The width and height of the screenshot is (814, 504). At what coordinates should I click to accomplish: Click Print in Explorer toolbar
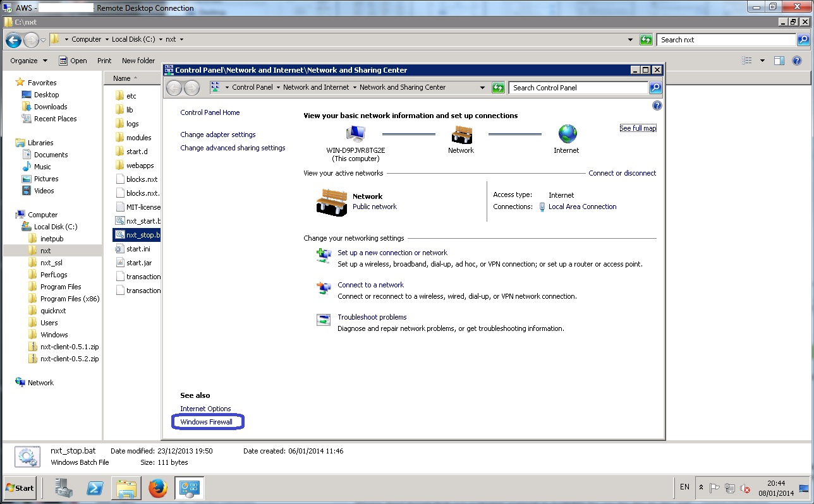click(x=104, y=61)
